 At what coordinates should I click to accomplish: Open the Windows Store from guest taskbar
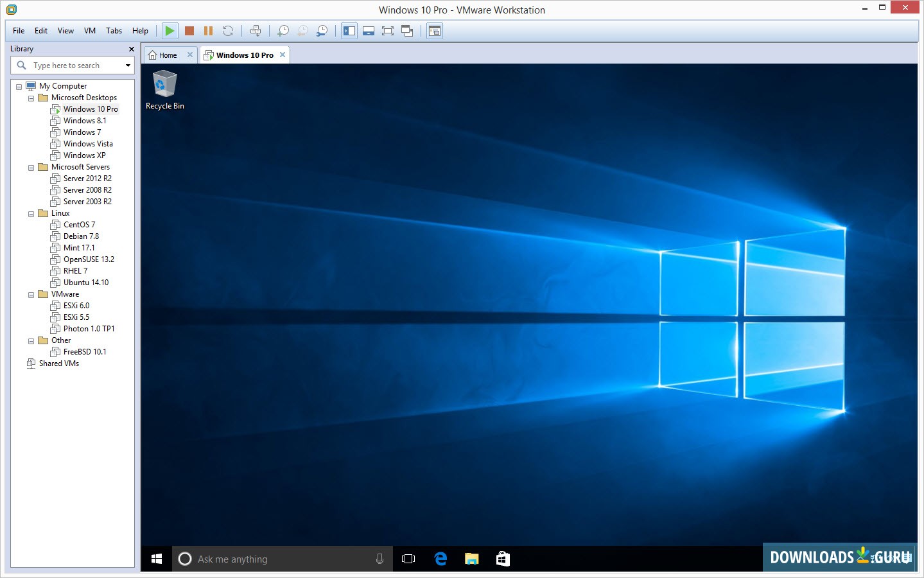(503, 559)
